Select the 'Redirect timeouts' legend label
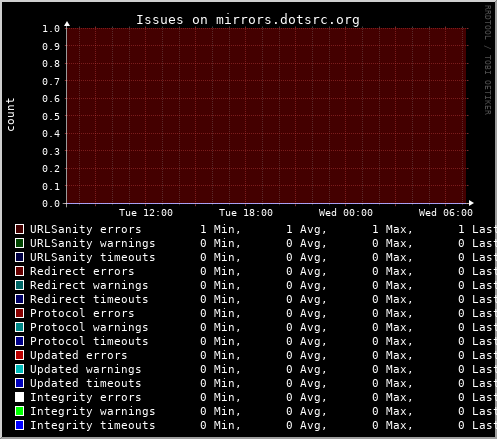Screen dimensions: 497x439 point(89,299)
